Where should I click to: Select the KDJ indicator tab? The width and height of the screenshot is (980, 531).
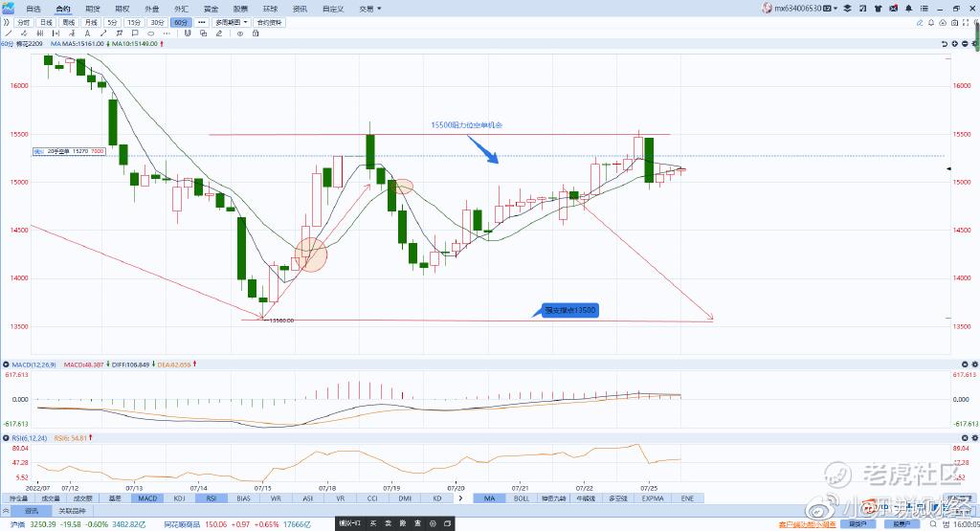[179, 498]
